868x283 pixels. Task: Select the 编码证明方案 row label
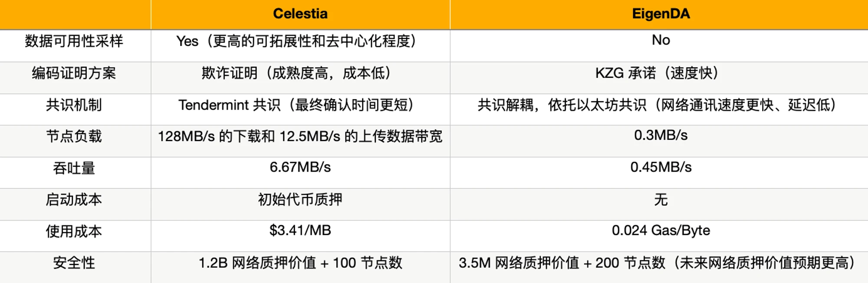click(74, 73)
